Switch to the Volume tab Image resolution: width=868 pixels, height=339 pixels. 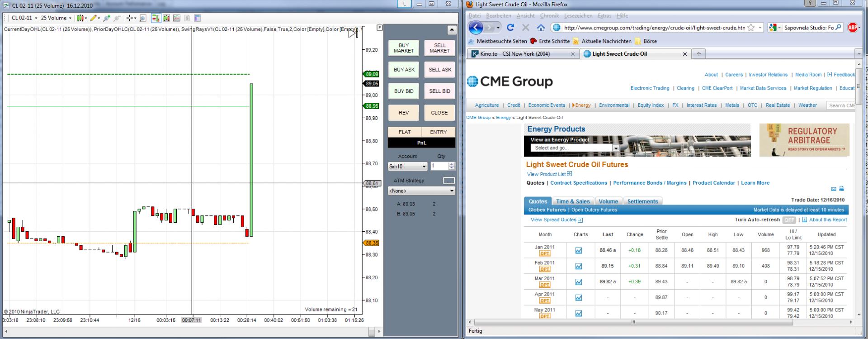pos(608,201)
